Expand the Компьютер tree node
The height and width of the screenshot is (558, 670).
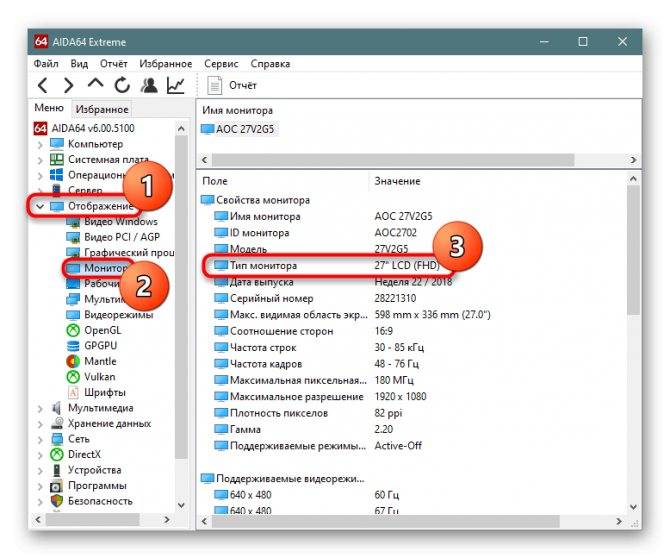point(40,144)
